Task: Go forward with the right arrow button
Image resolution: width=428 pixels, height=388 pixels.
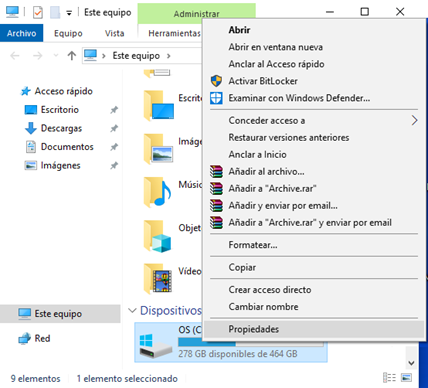Action: (37, 56)
